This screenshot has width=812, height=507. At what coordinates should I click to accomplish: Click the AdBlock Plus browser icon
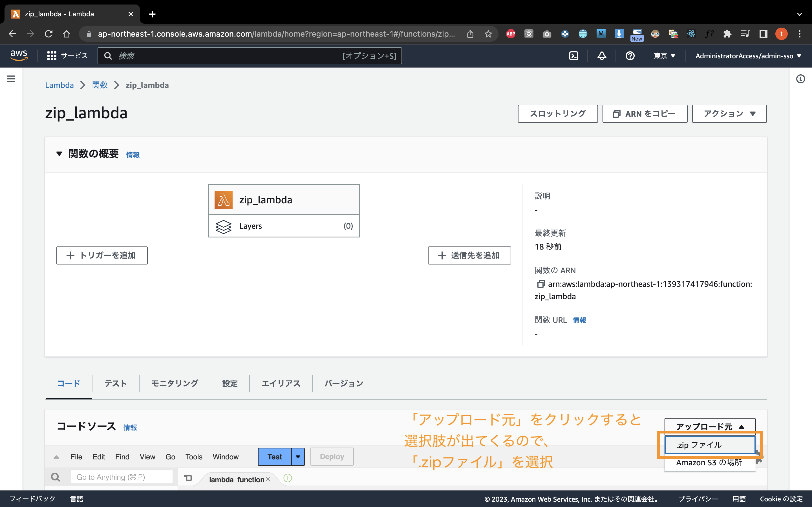click(511, 34)
